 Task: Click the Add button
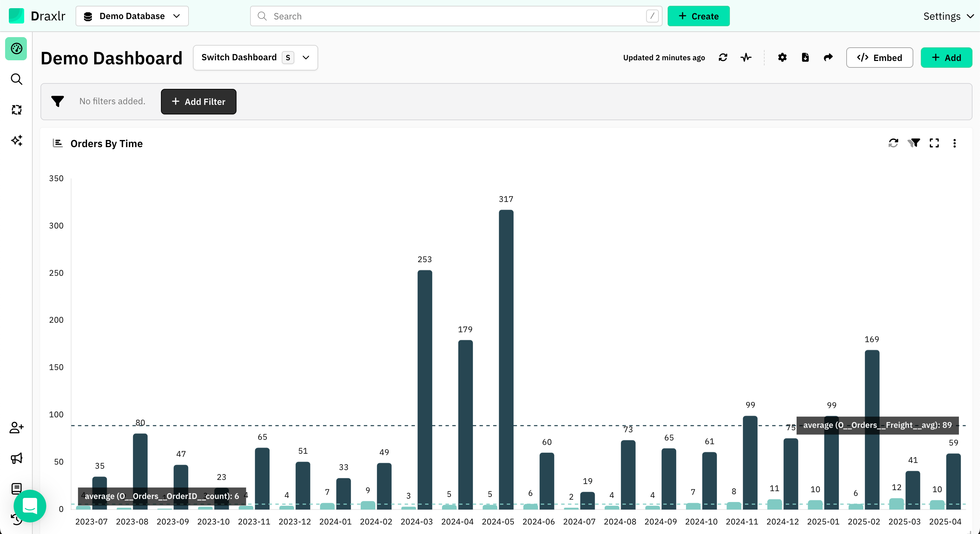(x=946, y=58)
